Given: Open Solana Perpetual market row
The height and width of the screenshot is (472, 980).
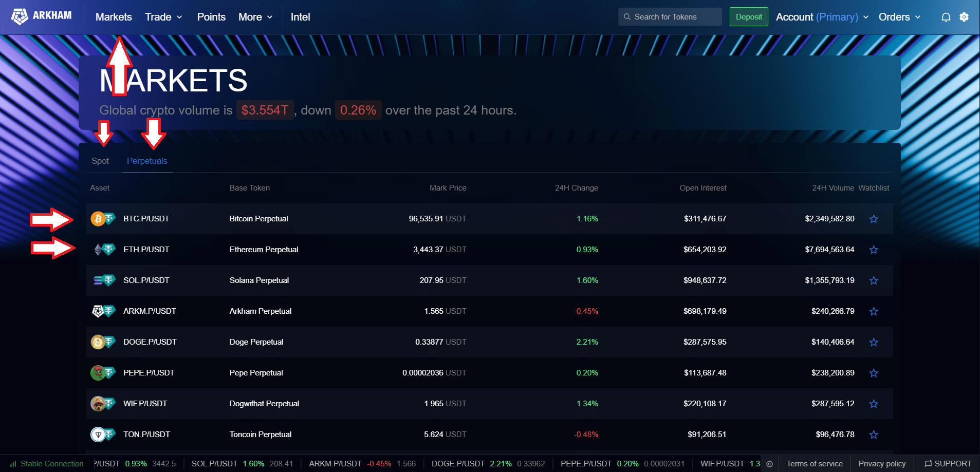Looking at the screenshot, I should point(490,280).
